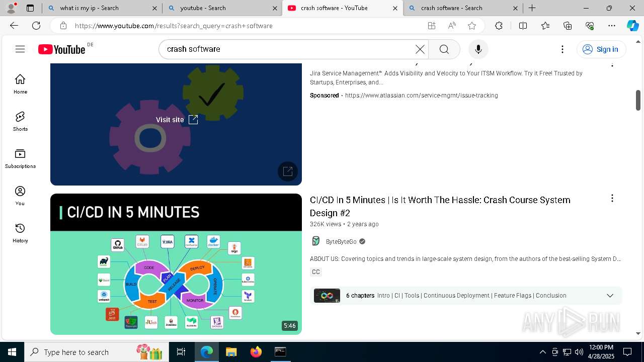
Task: Clear the search box with X
Action: (x=420, y=49)
